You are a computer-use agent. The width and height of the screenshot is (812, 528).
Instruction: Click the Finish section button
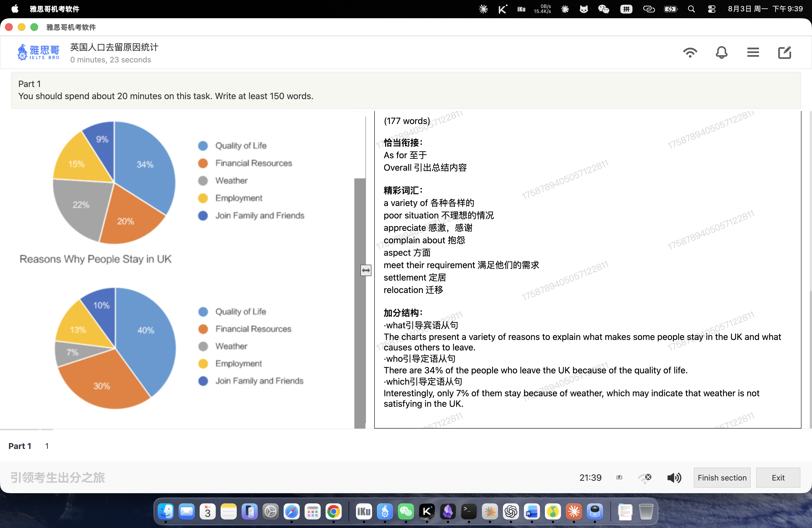722,477
